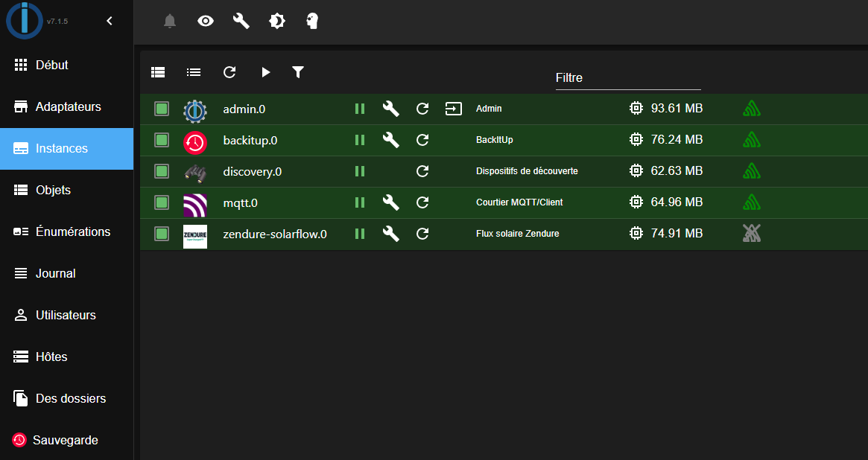Viewport: 868px width, 460px height.
Task: Click backitup.0 connection status icon
Action: point(751,139)
